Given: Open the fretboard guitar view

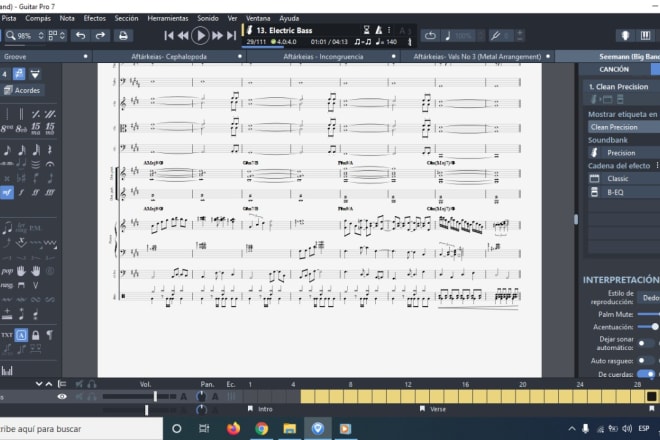Looking at the screenshot, I should click(625, 36).
